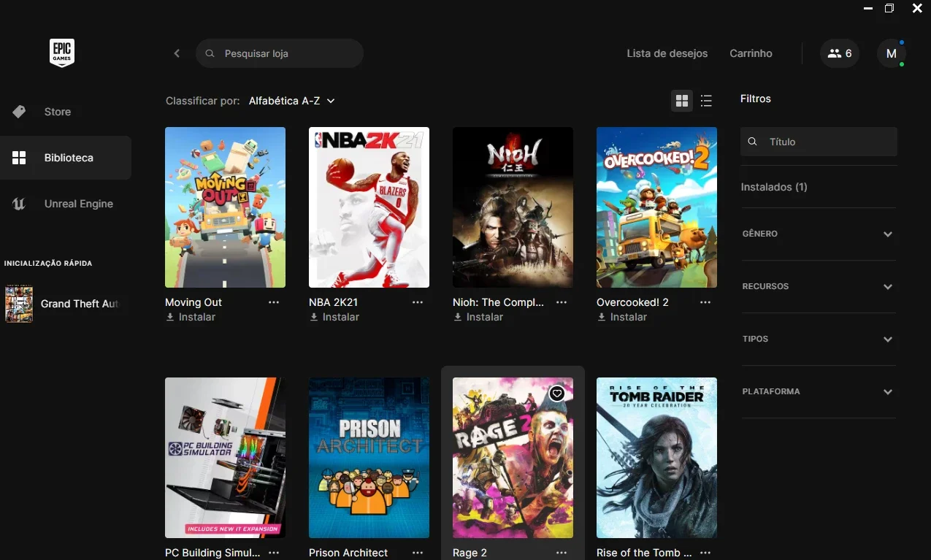Click the Grand Theft Aut quick-launch label
931x560 pixels.
pos(80,304)
